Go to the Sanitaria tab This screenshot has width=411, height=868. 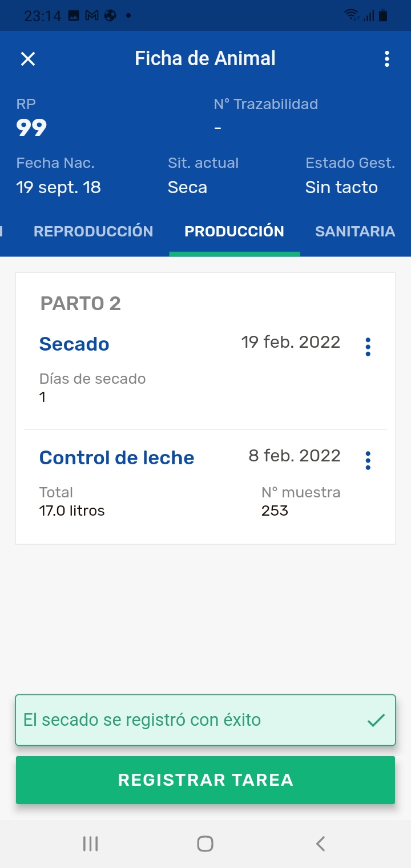click(x=355, y=231)
